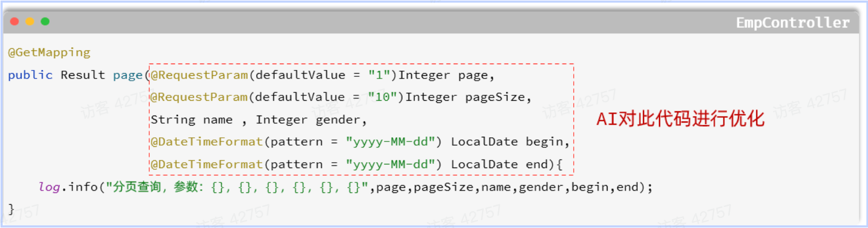Click the red close window dot
This screenshot has width=868, height=228.
14,21
